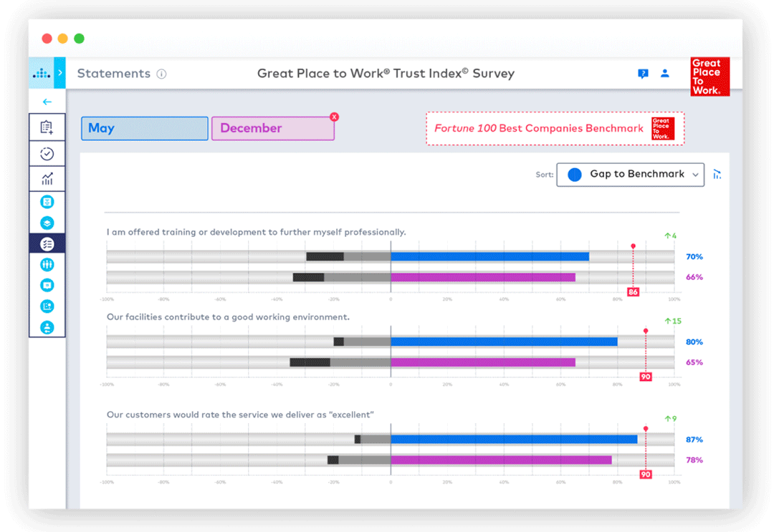Click the info icon beside Statements
The height and width of the screenshot is (532, 774).
pyautogui.click(x=161, y=74)
